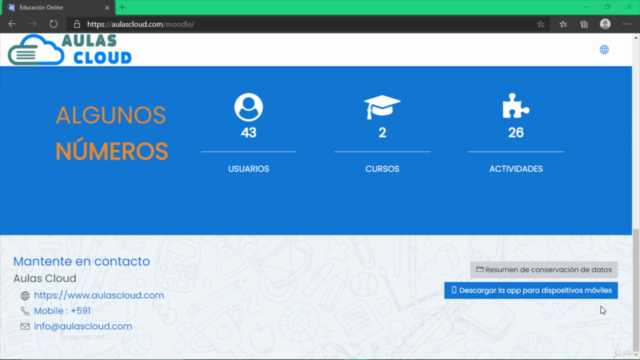Screen dimensions: 640x360
Task: Click the USUARIOS label
Action: point(249,169)
